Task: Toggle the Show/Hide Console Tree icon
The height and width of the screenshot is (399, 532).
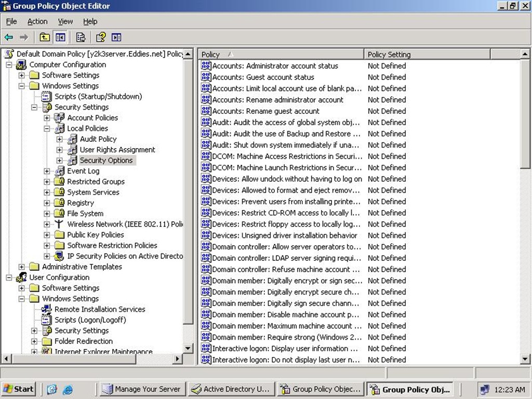Action: [60, 37]
